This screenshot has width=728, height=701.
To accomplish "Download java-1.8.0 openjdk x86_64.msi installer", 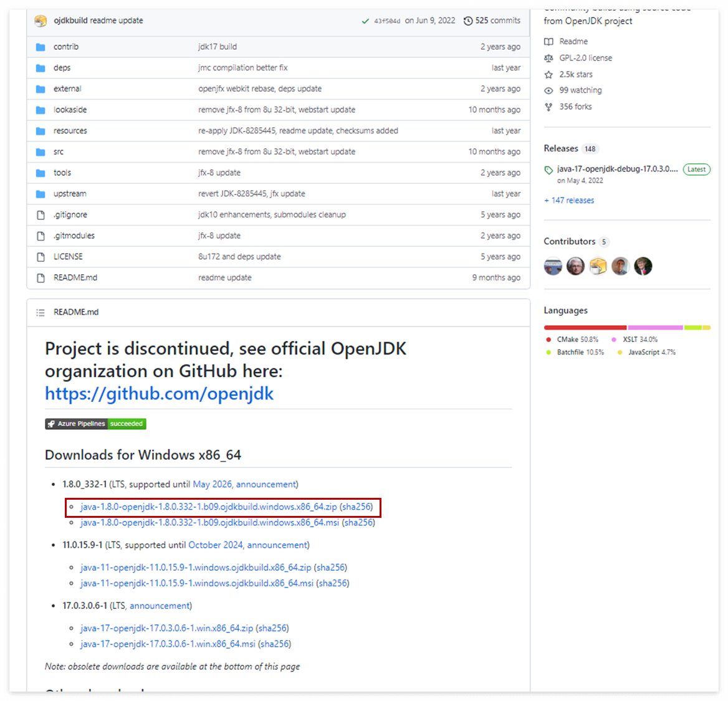I will 209,523.
